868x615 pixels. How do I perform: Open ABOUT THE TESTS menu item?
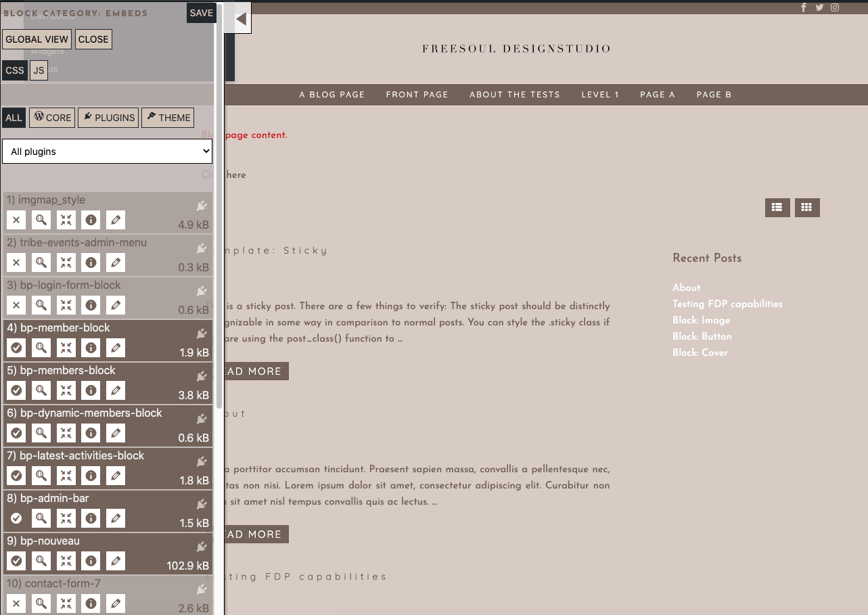point(515,95)
